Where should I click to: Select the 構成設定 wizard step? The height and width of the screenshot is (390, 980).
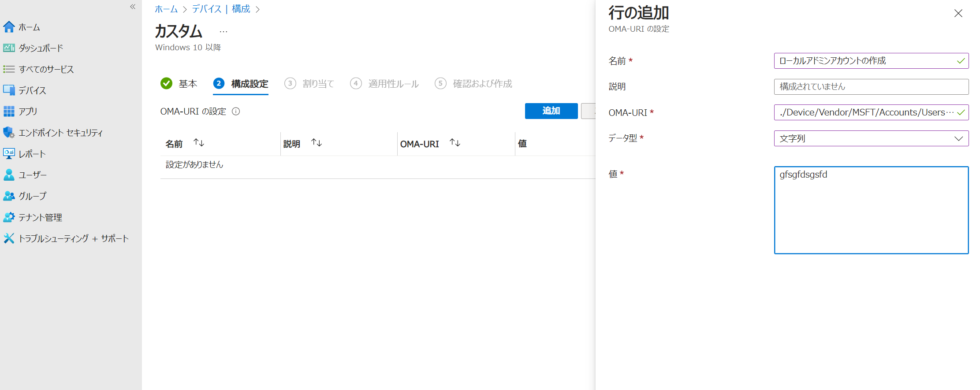click(x=241, y=84)
